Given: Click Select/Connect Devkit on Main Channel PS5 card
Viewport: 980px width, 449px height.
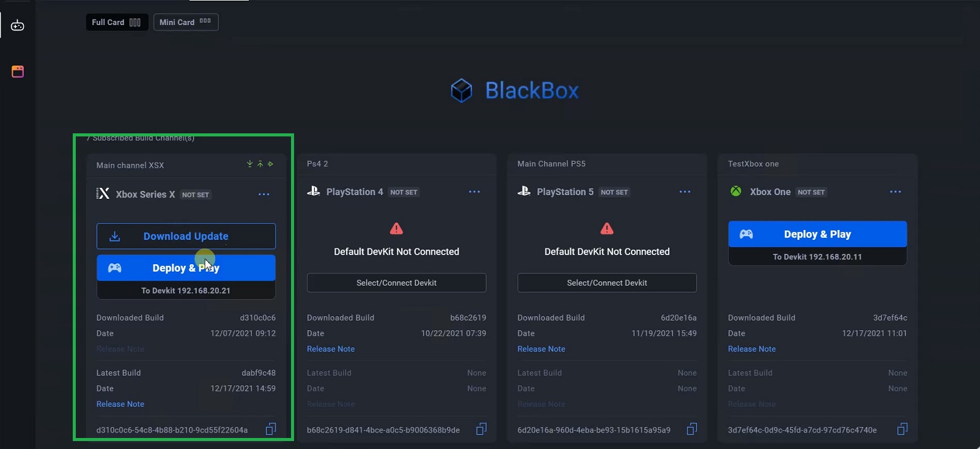Looking at the screenshot, I should 607,283.
